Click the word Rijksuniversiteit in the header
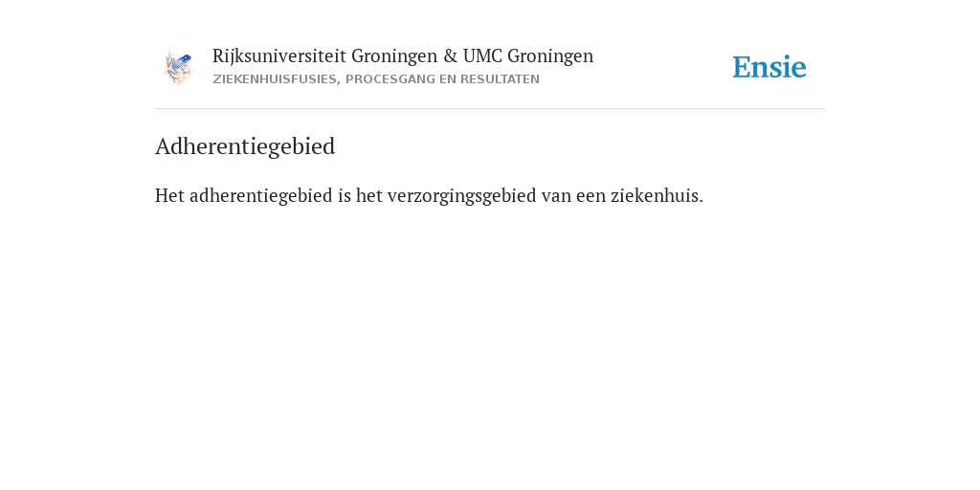 pyautogui.click(x=278, y=56)
